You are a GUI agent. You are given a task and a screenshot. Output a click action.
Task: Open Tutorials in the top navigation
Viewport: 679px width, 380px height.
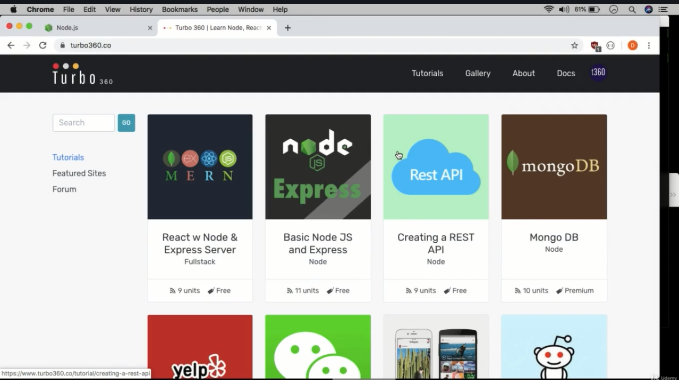[427, 73]
